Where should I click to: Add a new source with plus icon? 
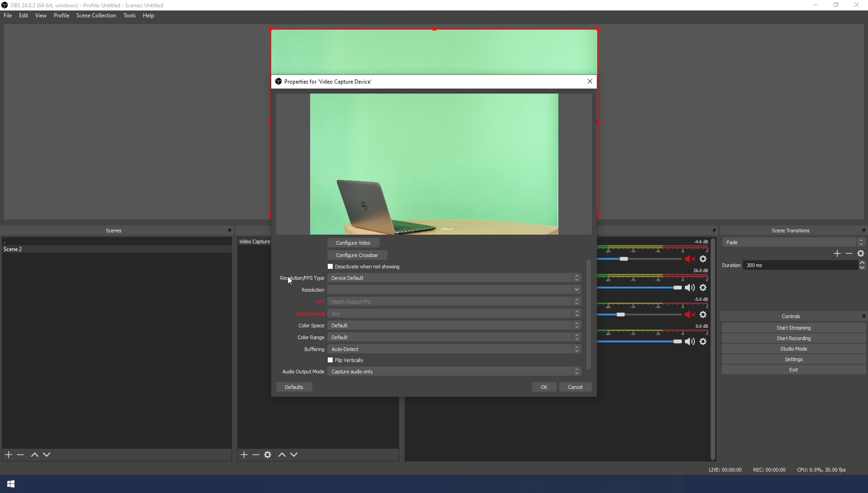click(244, 455)
